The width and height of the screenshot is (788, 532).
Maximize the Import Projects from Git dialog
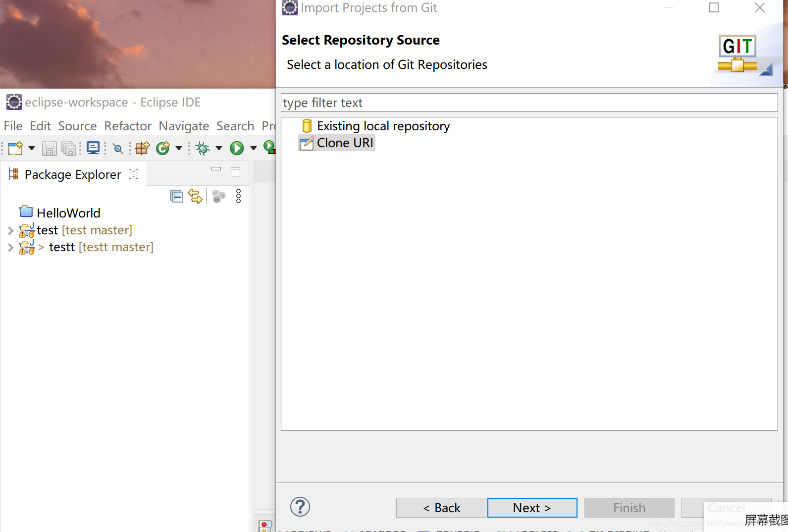714,7
